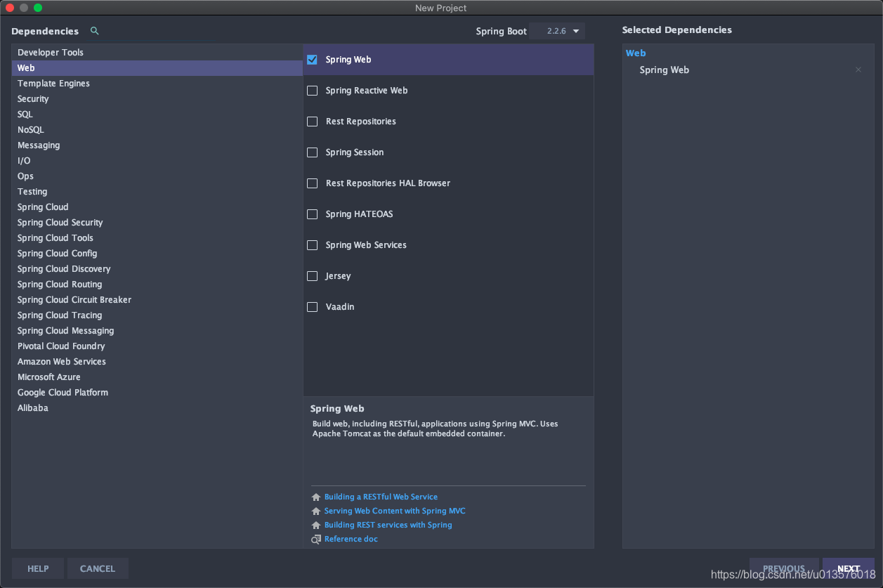Click the dependencies search magnifier icon
The height and width of the screenshot is (588, 883).
(x=95, y=31)
